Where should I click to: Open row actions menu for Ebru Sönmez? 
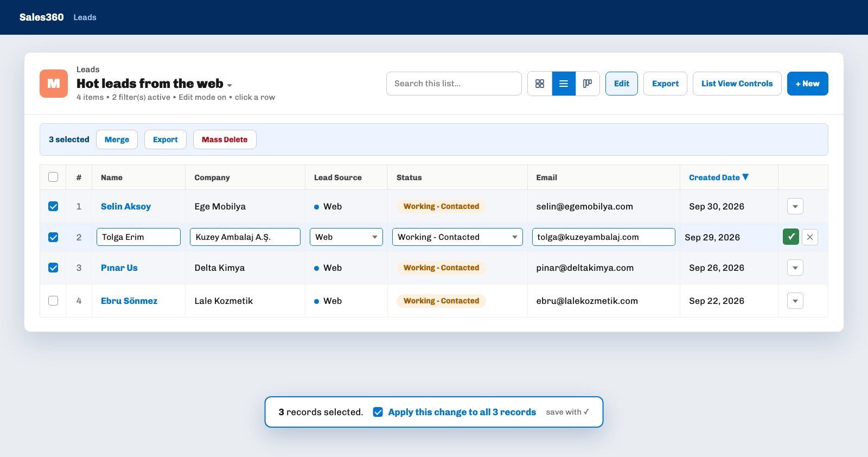pyautogui.click(x=795, y=301)
